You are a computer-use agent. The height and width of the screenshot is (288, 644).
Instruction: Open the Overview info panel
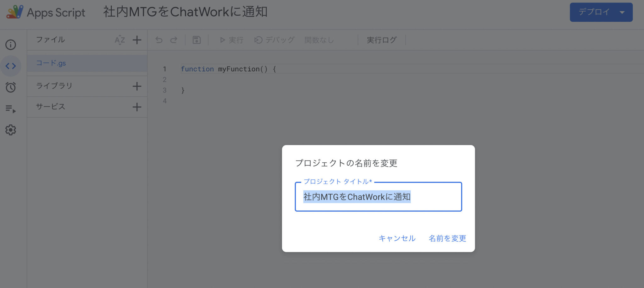point(11,45)
